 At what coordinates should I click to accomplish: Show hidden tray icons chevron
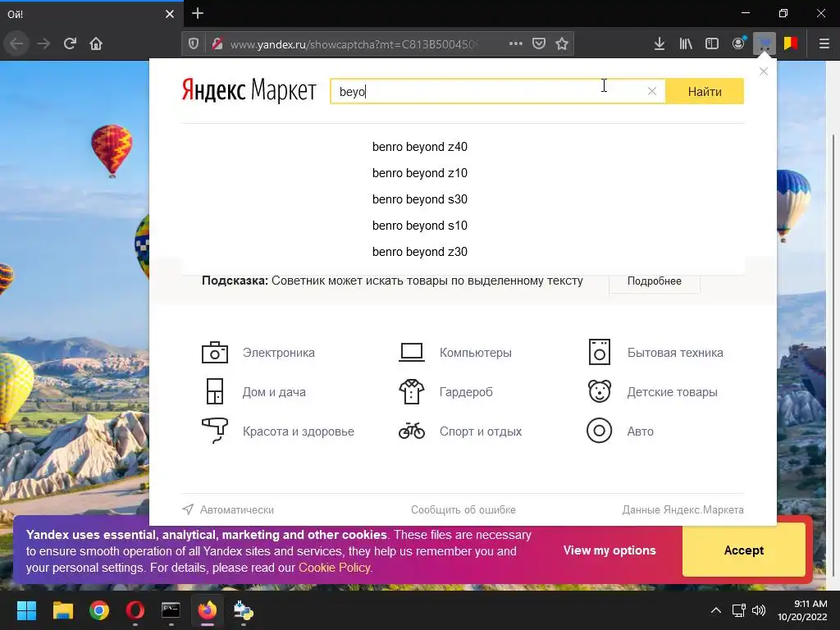click(715, 610)
